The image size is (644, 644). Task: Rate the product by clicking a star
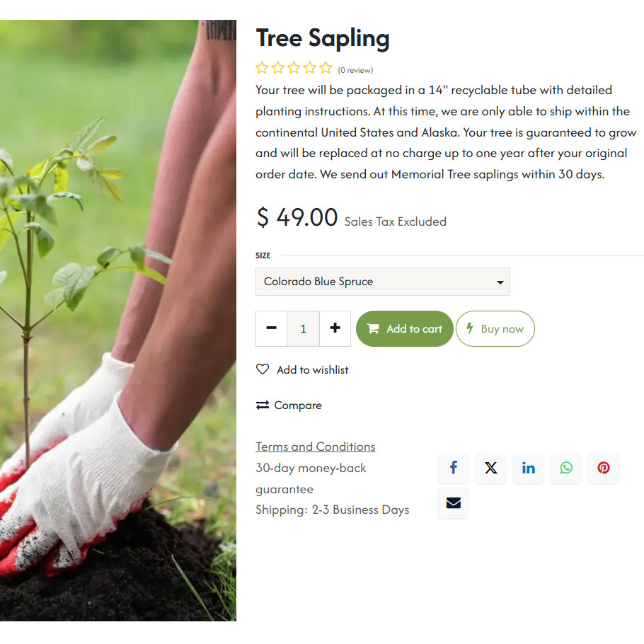294,68
